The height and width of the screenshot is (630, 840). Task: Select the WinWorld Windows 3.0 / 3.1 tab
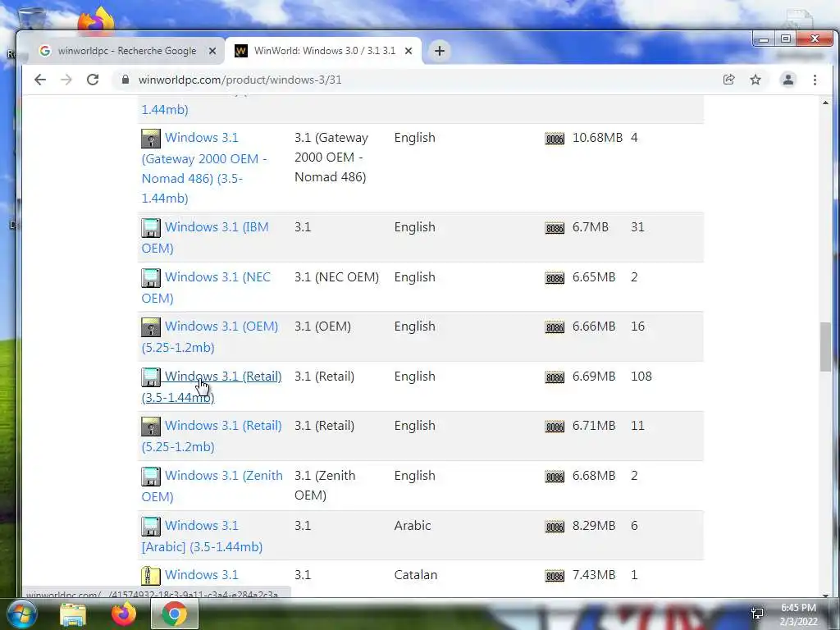pos(325,51)
